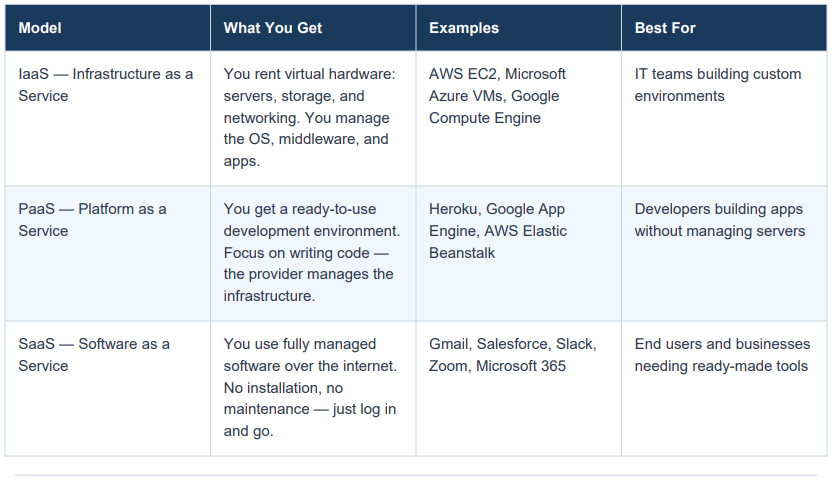Click the Heroku, Google App Engine cell
This screenshot has width=832, height=485.
point(518,254)
